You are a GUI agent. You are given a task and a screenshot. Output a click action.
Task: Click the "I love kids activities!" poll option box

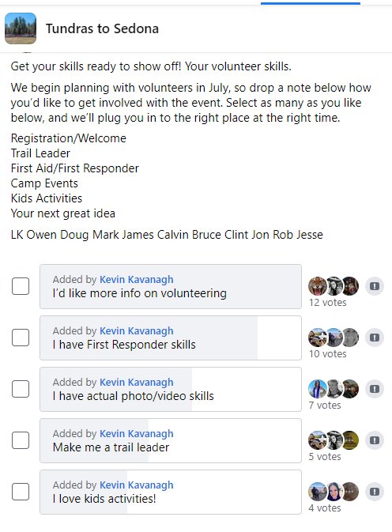tap(171, 492)
